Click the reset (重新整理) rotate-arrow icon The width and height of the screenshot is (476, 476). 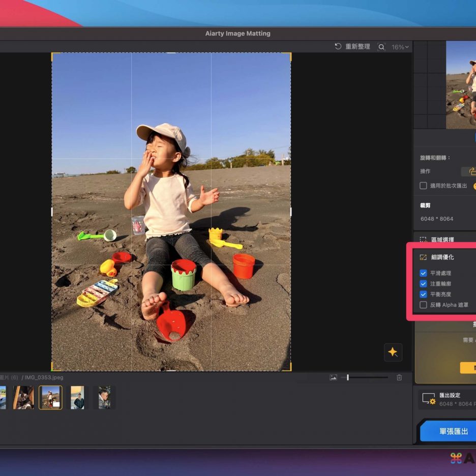point(338,47)
